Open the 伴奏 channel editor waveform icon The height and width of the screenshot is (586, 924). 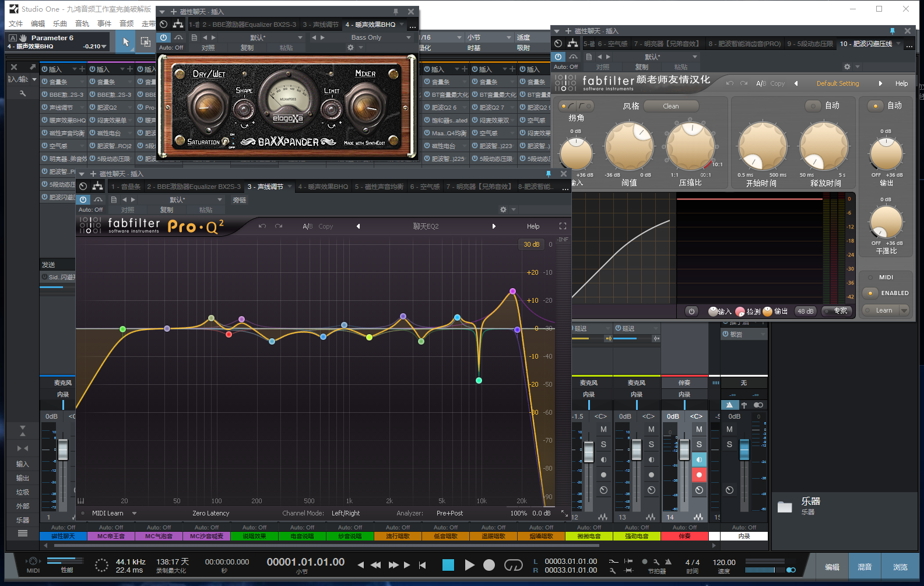pyautogui.click(x=698, y=517)
